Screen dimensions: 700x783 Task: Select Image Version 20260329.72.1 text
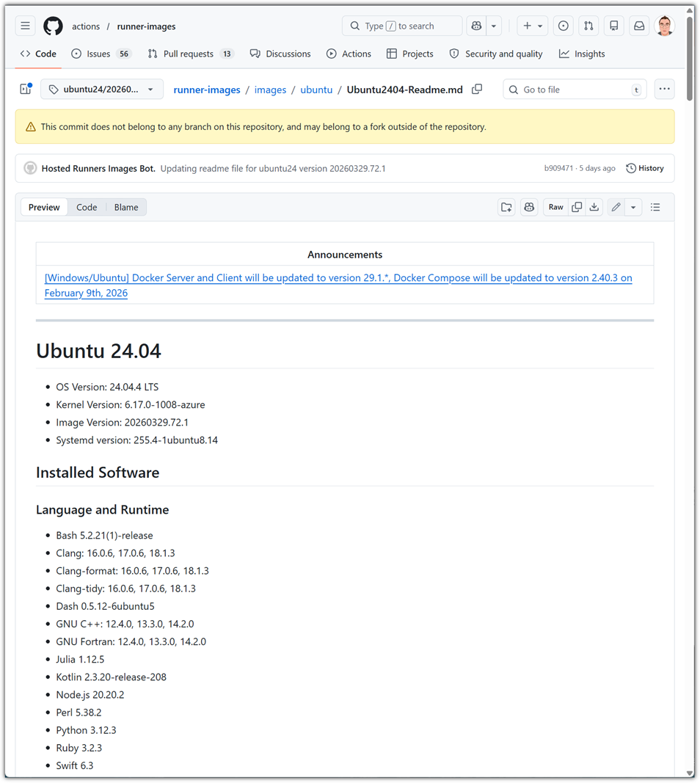click(x=123, y=423)
